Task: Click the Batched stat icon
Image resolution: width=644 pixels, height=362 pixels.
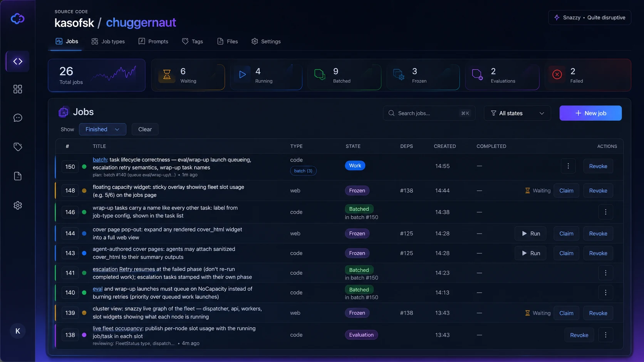Action: [320, 75]
